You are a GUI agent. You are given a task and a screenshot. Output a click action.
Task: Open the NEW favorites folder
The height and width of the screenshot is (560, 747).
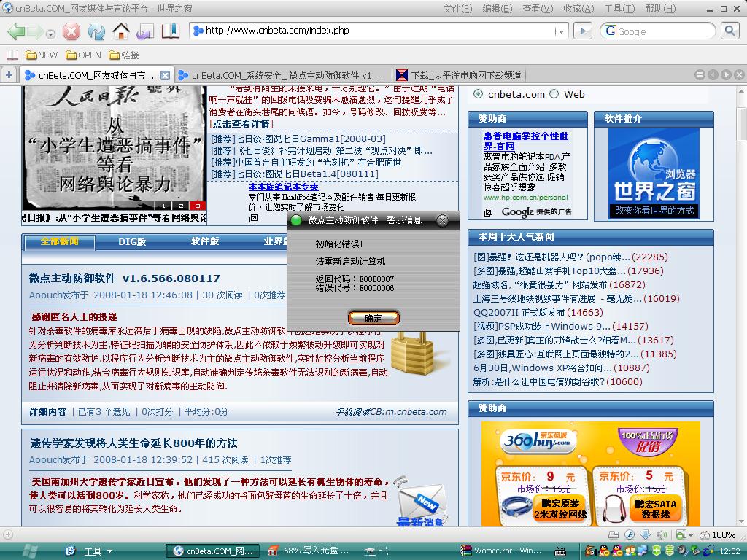coord(42,55)
